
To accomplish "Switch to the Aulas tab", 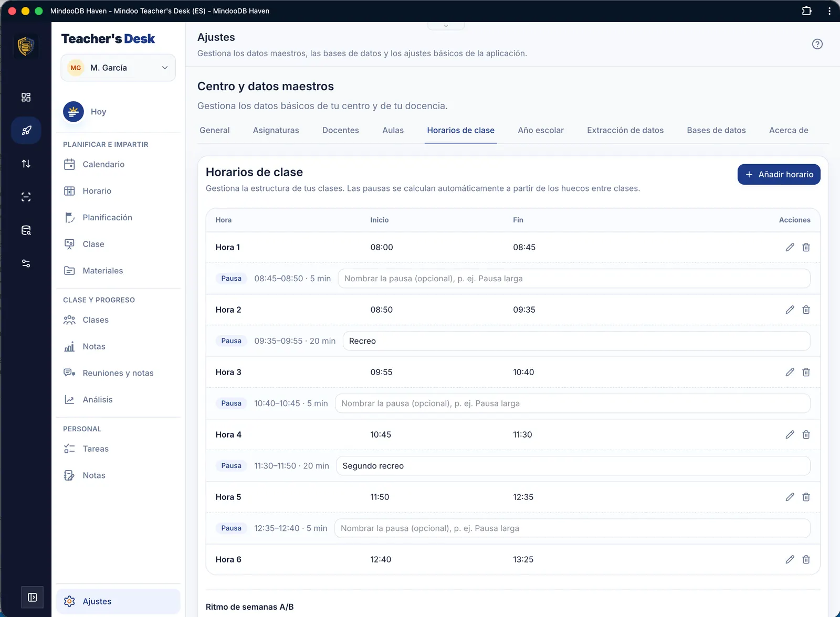I will pos(393,130).
